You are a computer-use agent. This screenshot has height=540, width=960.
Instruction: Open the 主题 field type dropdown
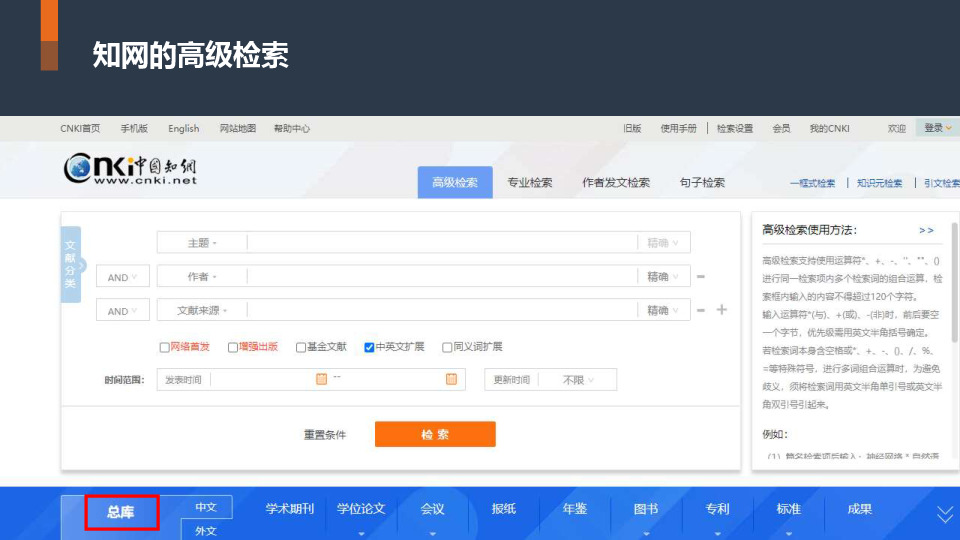202,243
